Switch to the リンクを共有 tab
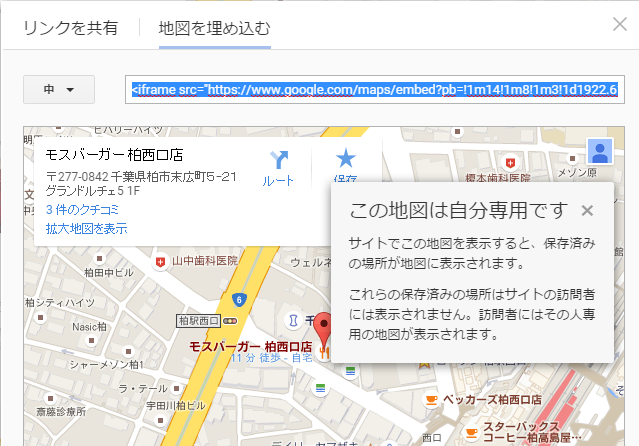Viewport: 639px width, 446px height. tap(71, 28)
